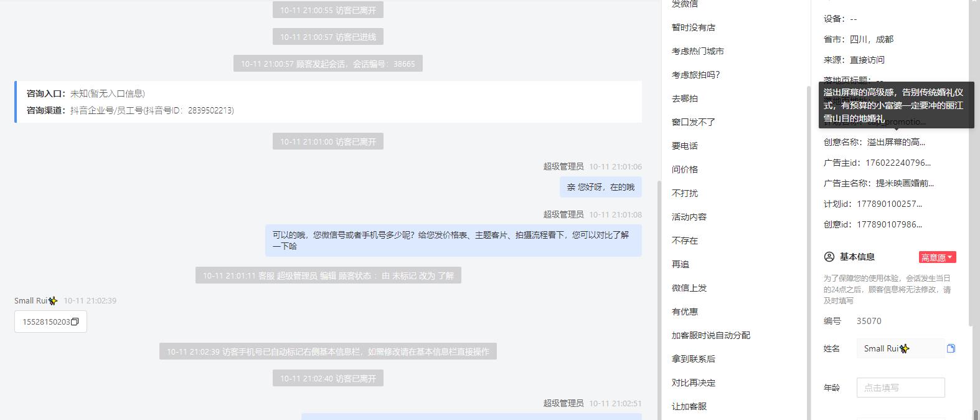Select quick reply 暂时没有店
Image resolution: width=980 pixels, height=420 pixels.
click(x=694, y=27)
